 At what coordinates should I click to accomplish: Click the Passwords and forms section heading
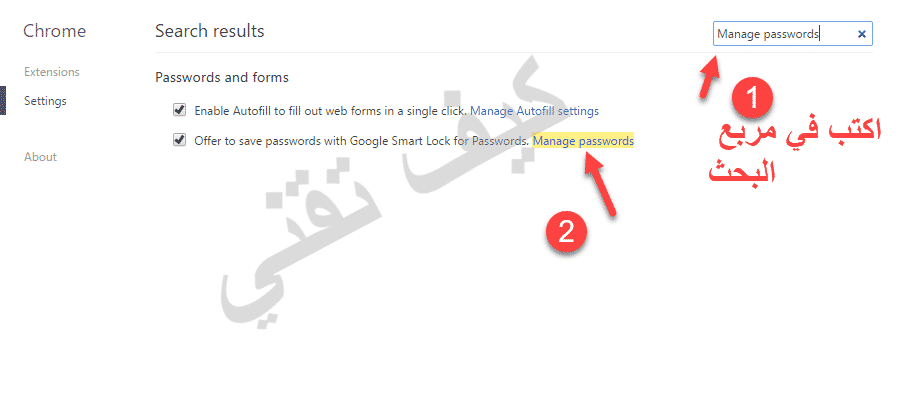222,77
